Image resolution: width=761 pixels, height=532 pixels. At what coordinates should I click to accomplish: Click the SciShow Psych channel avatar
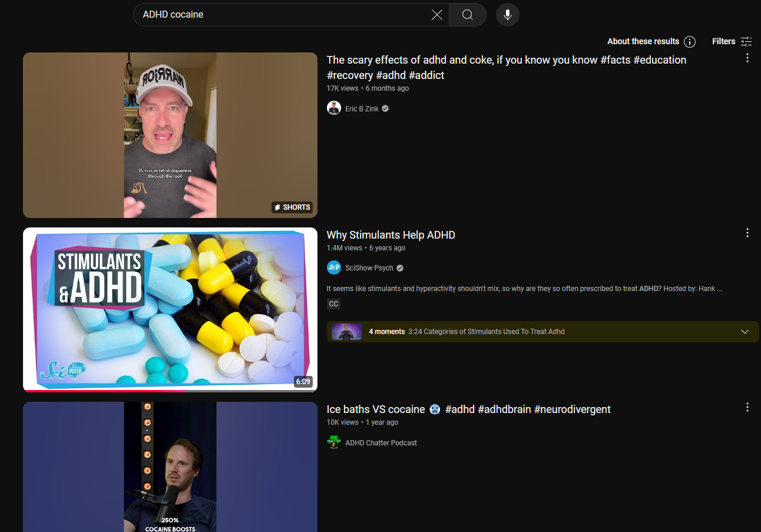334,267
